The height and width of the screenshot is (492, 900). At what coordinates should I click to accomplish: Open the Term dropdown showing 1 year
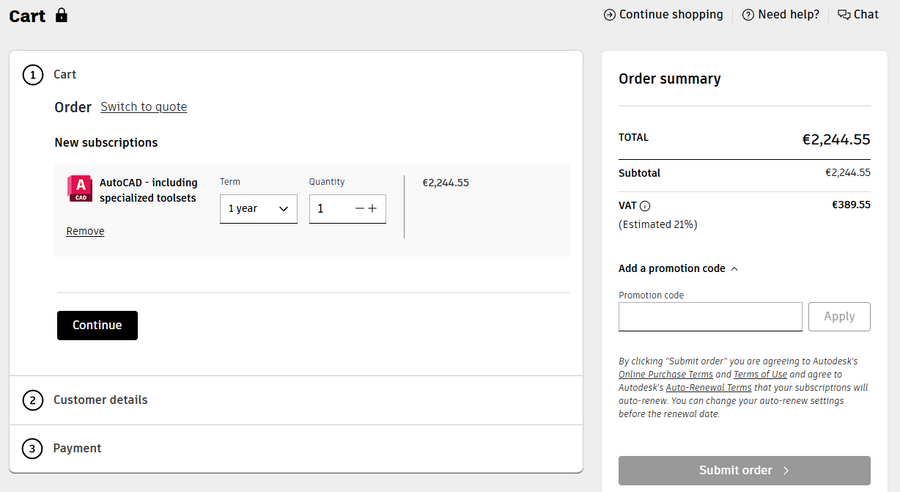(x=258, y=208)
